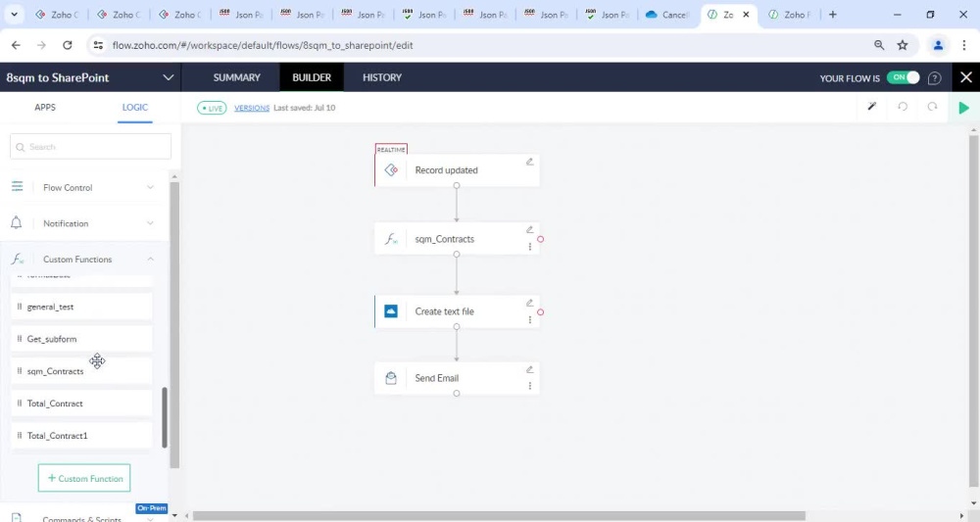Expand the Notification section
This screenshot has width=980, height=522.
[150, 223]
